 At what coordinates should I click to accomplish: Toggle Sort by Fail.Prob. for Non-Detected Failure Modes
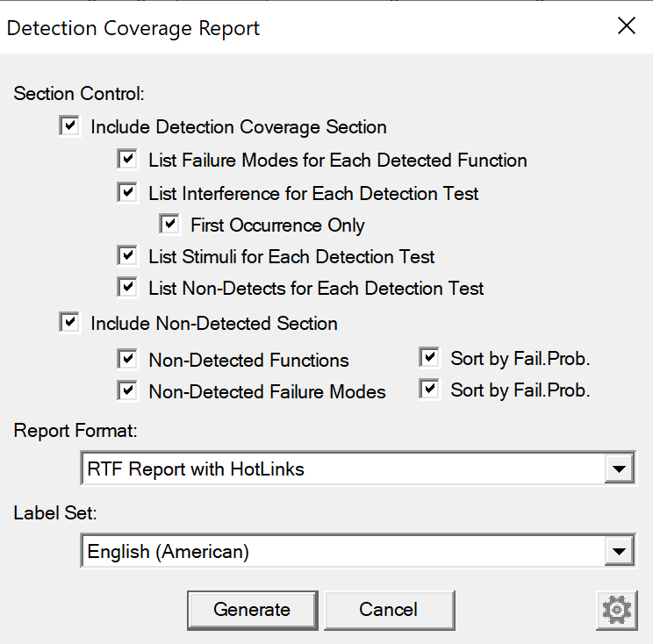click(429, 390)
